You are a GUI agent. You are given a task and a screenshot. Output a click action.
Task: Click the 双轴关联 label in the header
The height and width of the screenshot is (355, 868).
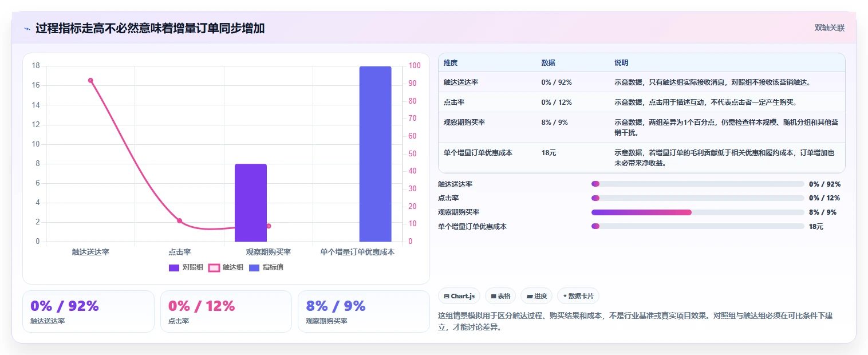tap(830, 27)
